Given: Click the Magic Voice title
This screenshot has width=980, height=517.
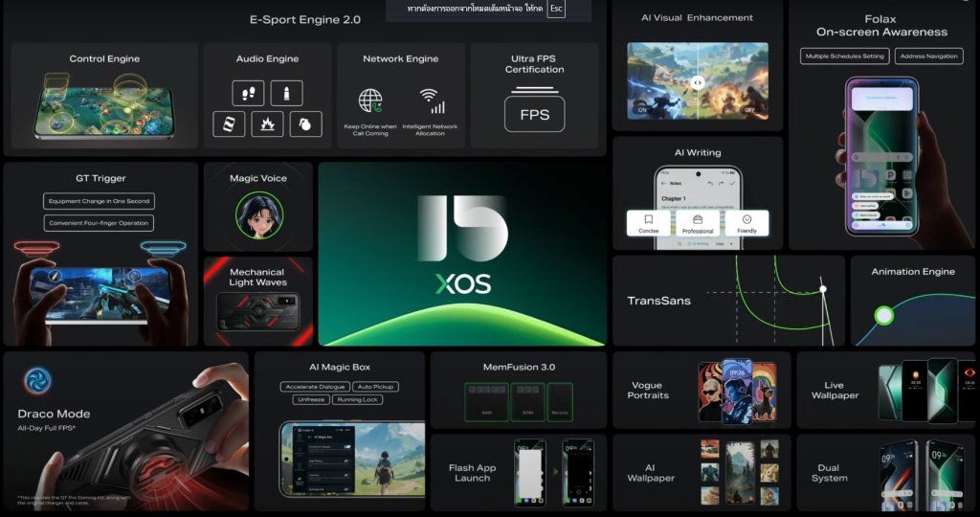Looking at the screenshot, I should pos(258,178).
